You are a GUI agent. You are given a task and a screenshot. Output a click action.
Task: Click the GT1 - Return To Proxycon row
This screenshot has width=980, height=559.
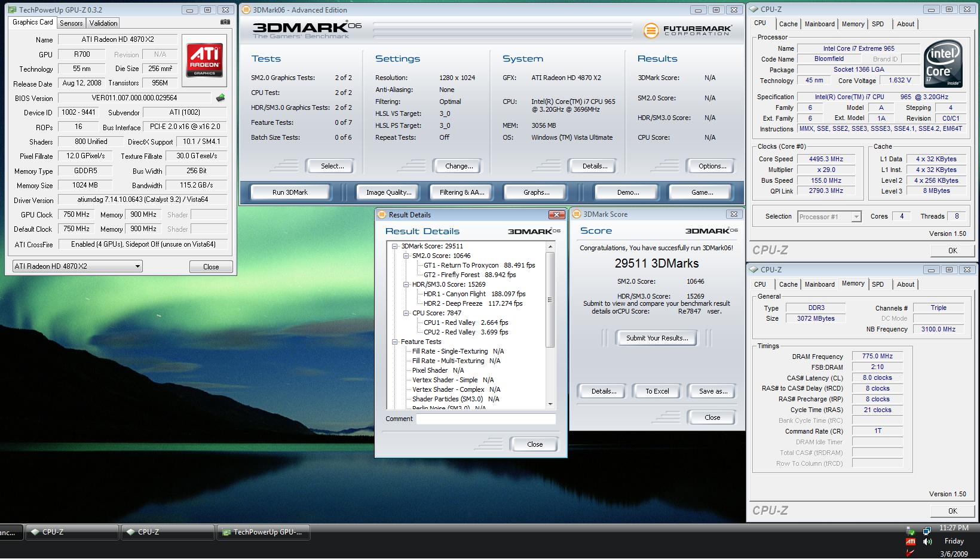click(x=479, y=265)
